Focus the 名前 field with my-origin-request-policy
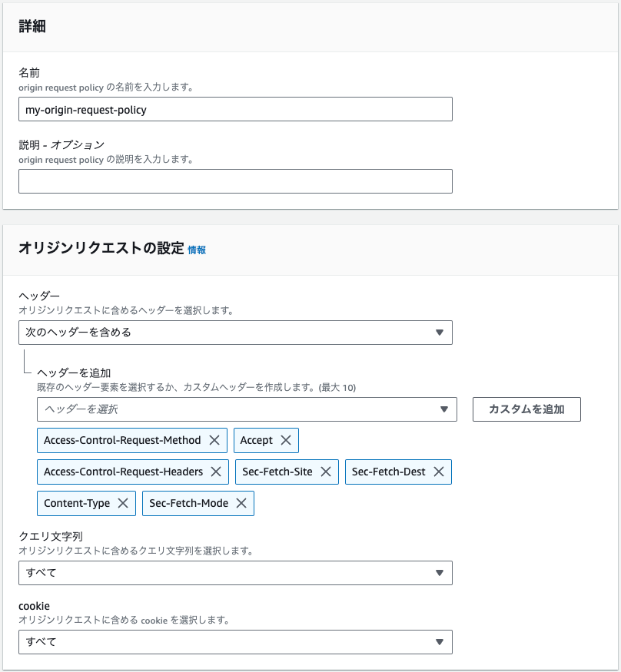621x672 pixels. coord(235,109)
